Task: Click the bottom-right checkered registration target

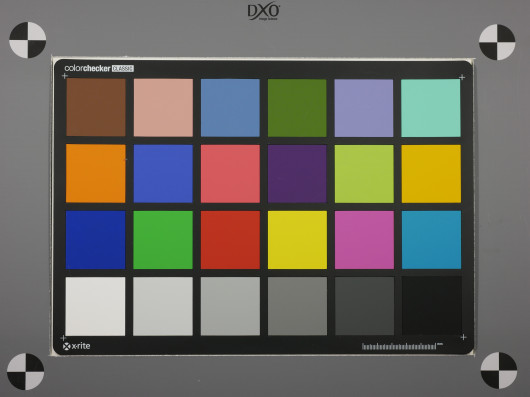Action: coord(499,370)
